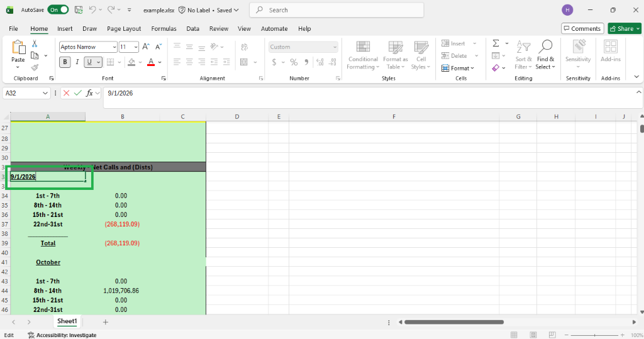Viewport: 644px width, 339px height.
Task: Open Customize Quick Access Toolbar dropdown
Action: tap(130, 10)
